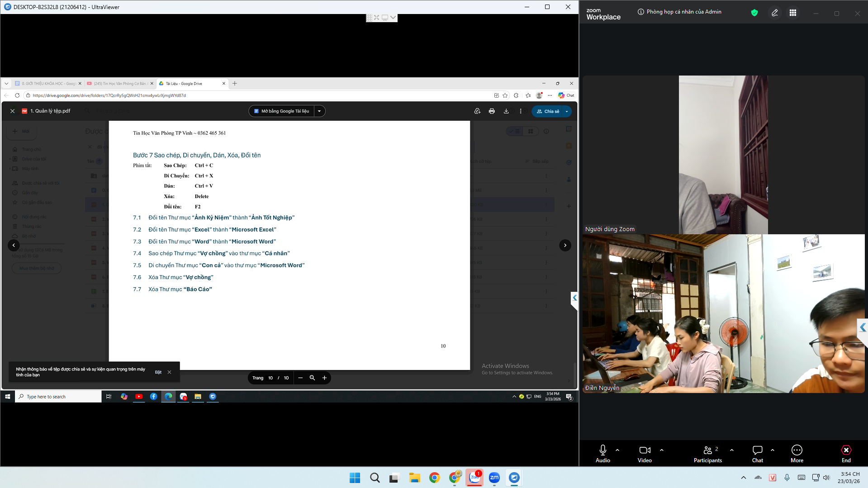Open the Zoom Chat panel

757,454
